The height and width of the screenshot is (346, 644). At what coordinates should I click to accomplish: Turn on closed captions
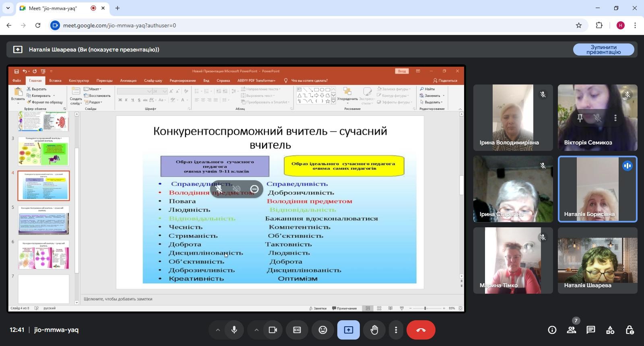[x=297, y=330]
